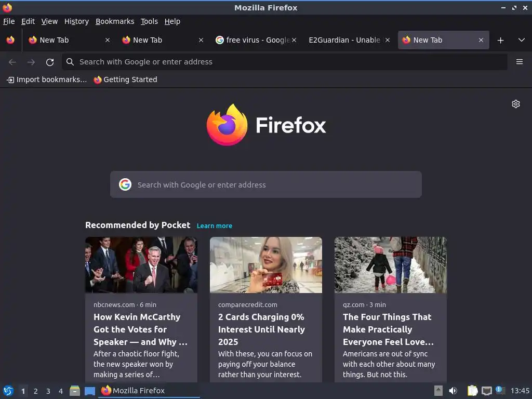
Task: Maximize the Mozilla Firefox window
Action: tap(514, 7)
